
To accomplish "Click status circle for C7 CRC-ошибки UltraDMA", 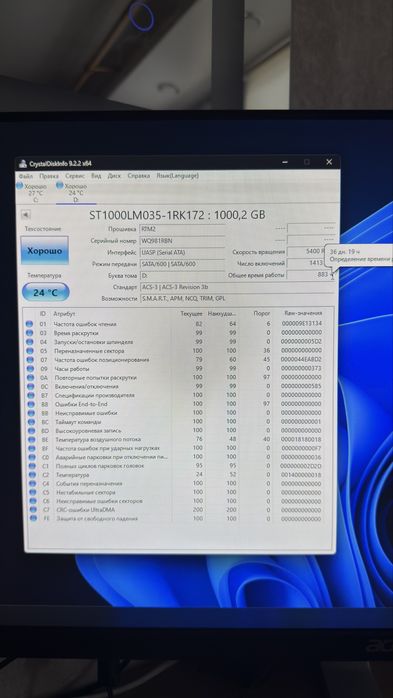I will click(x=33, y=510).
